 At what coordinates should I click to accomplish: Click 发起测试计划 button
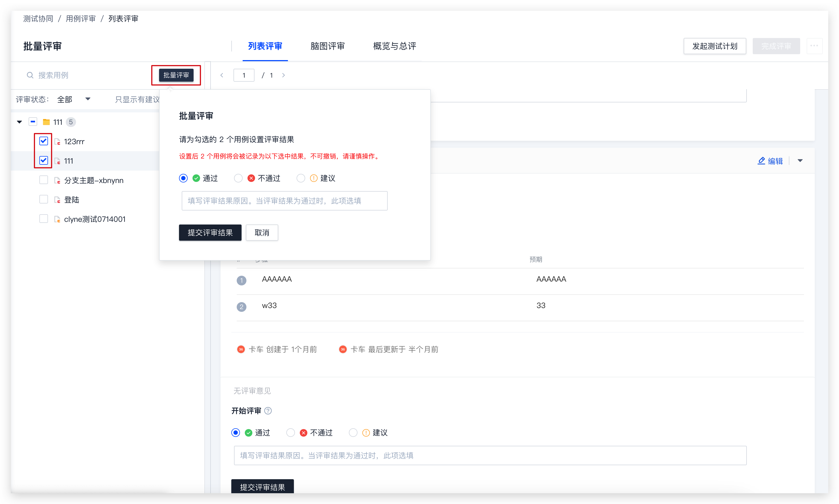click(715, 46)
